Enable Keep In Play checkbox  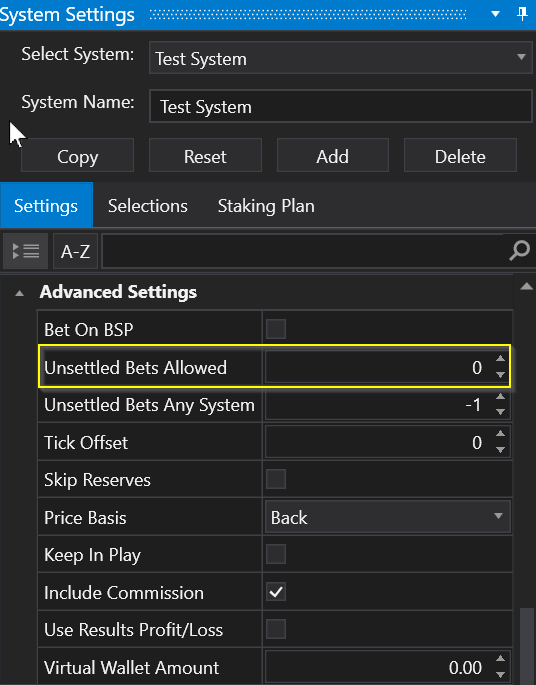click(276, 554)
